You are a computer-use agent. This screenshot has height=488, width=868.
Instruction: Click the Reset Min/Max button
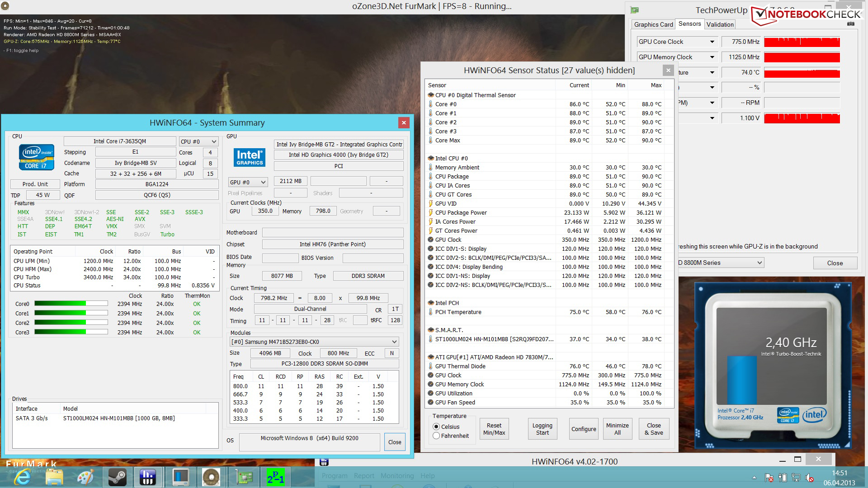(x=494, y=429)
